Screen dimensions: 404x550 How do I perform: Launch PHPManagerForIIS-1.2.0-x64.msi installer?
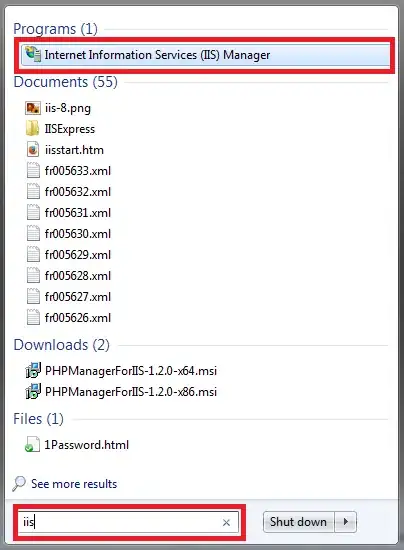121,370
